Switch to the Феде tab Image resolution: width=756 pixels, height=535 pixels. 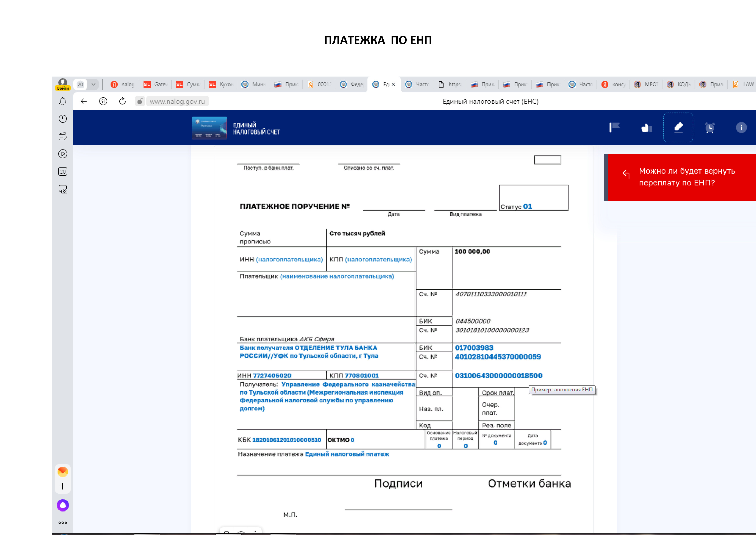pyautogui.click(x=352, y=84)
